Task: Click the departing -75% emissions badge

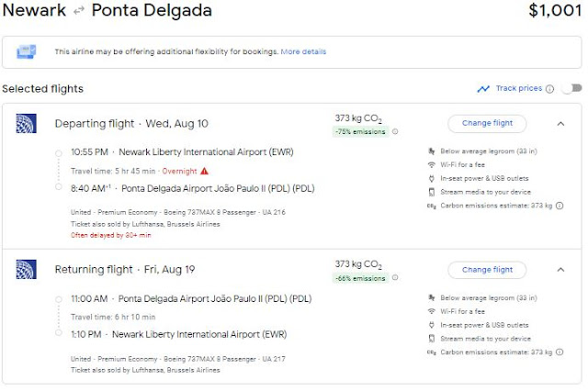Action: [361, 131]
